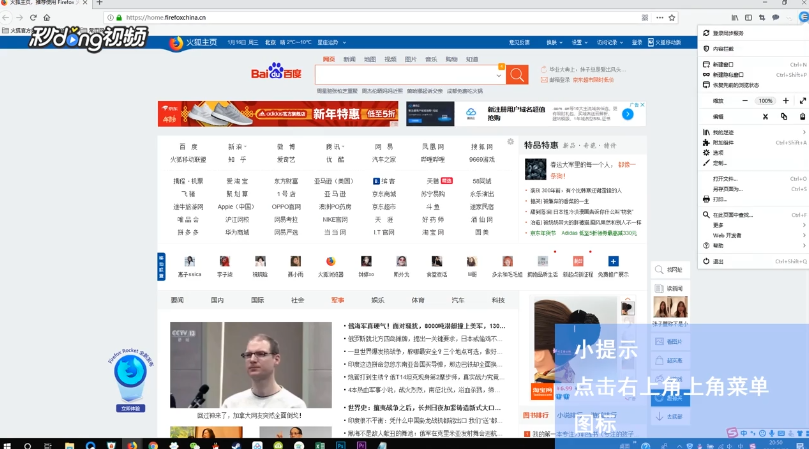Click the login link in blue header

[637, 43]
